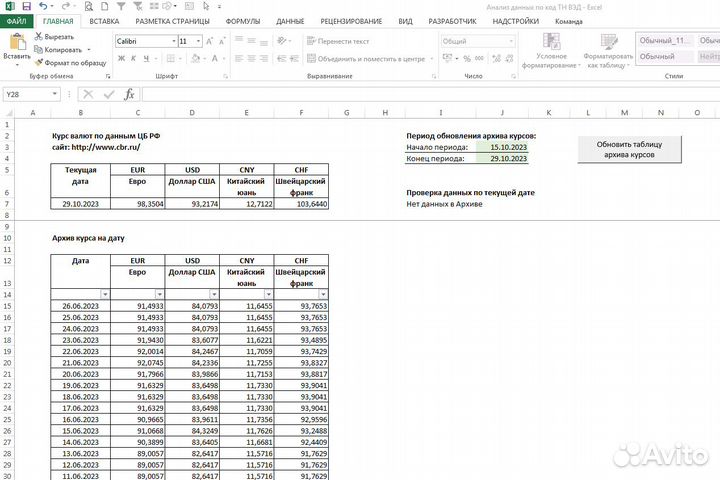Click the Redo arrow icon

[65, 6]
